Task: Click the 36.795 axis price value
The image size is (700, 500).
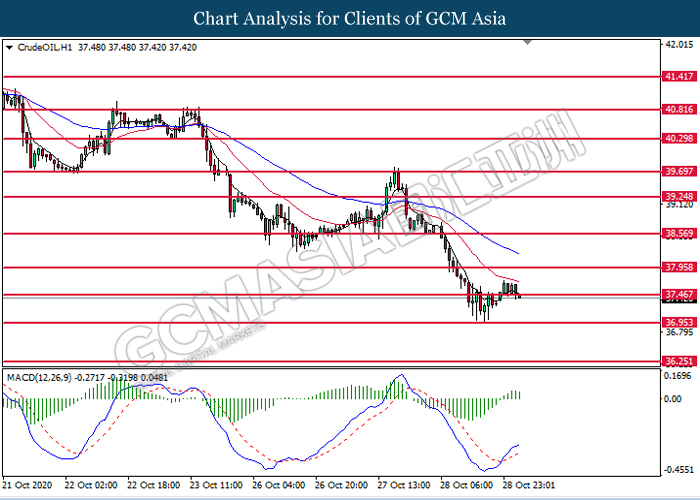Action: [x=679, y=332]
